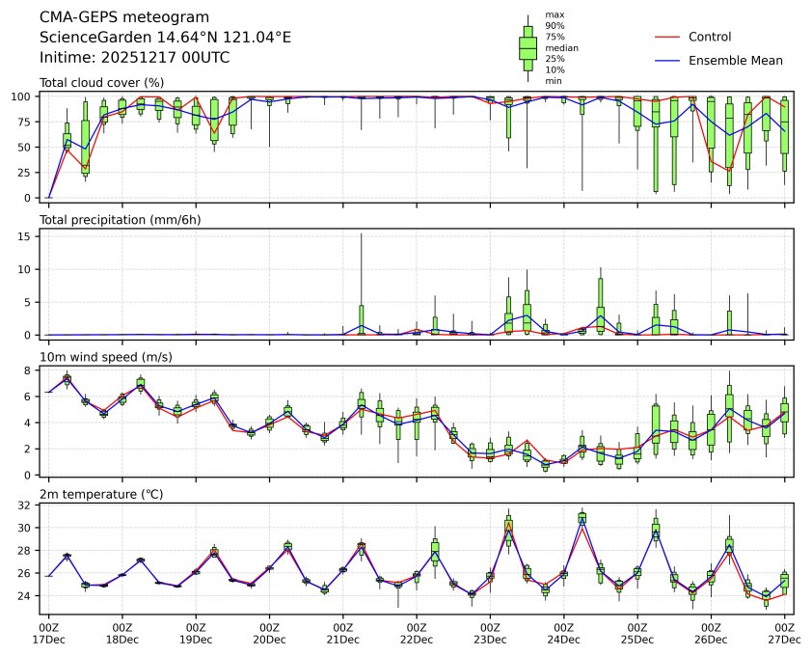Click the Initime 20251217 00UTC text
The image size is (812, 656).
click(134, 57)
